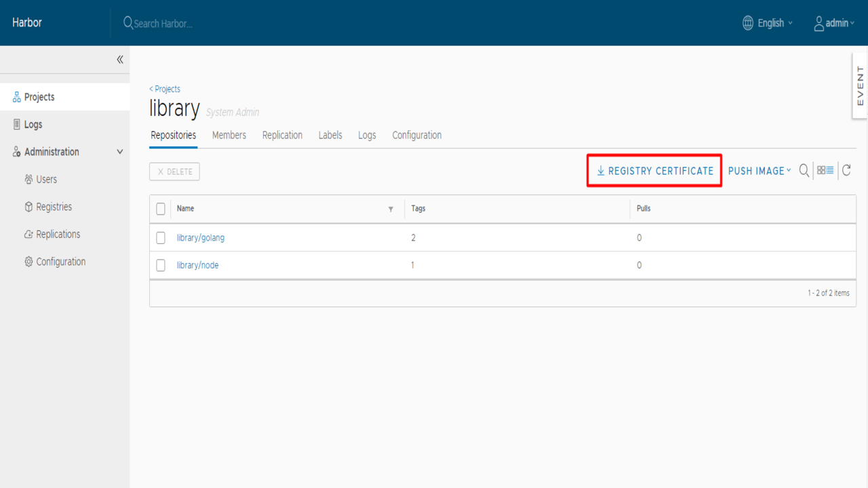Open the Event side panel tab
868x488 pixels.
pyautogui.click(x=860, y=85)
